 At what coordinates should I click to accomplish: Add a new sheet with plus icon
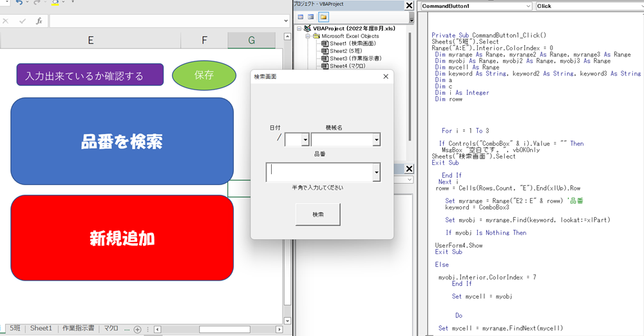(x=137, y=329)
